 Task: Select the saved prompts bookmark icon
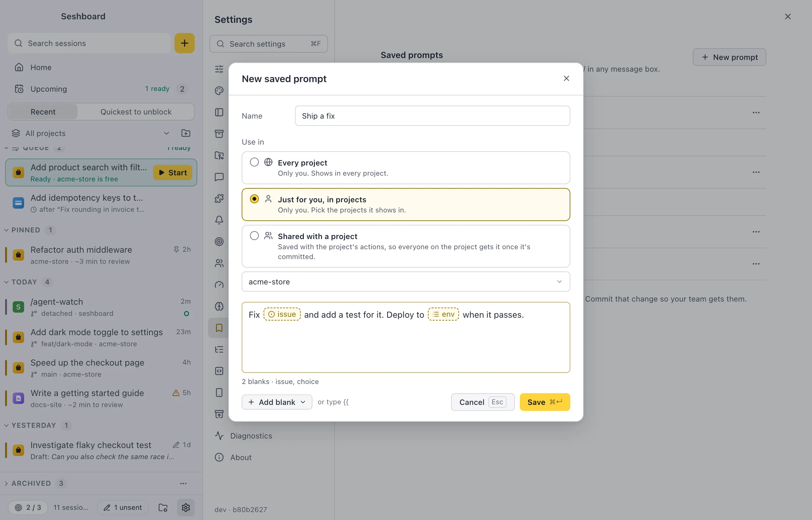pyautogui.click(x=219, y=328)
